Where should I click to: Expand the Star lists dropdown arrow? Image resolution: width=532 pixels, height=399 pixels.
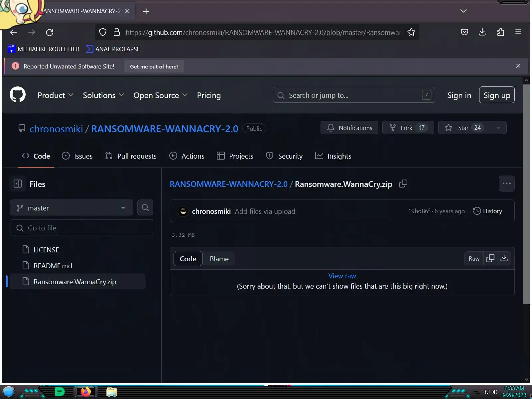(498, 128)
